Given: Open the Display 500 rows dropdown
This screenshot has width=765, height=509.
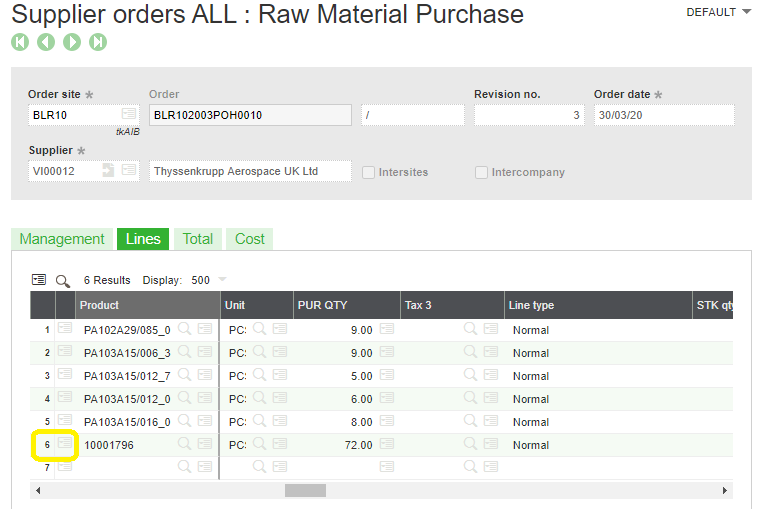Looking at the screenshot, I should [x=221, y=280].
